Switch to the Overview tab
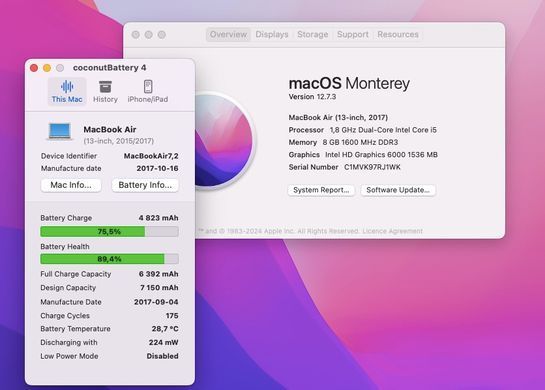The height and width of the screenshot is (390, 545). pos(228,34)
